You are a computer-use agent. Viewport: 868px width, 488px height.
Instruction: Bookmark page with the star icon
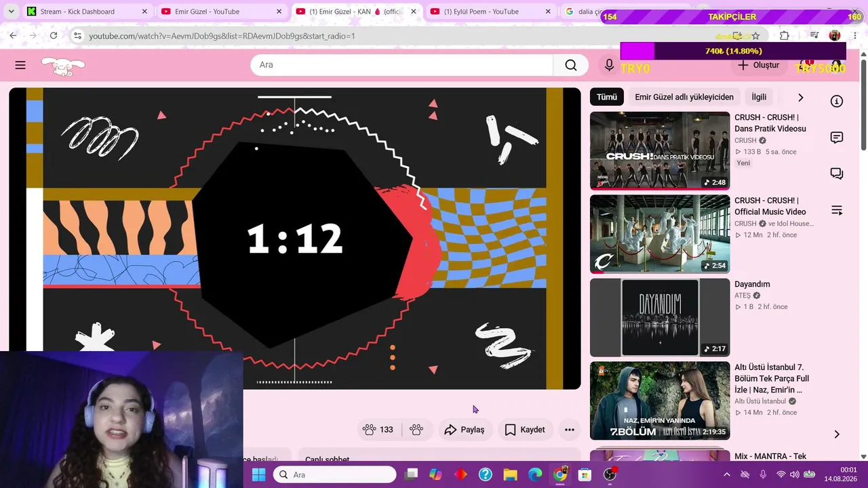tap(755, 36)
